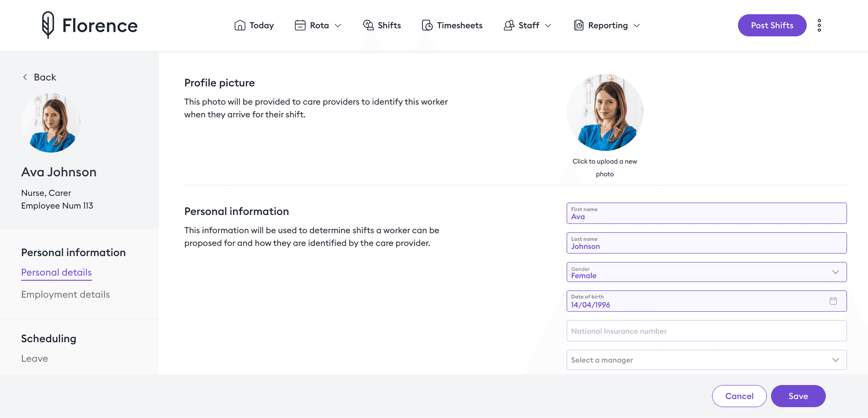
Task: Open the three-dot overflow menu
Action: 819,25
